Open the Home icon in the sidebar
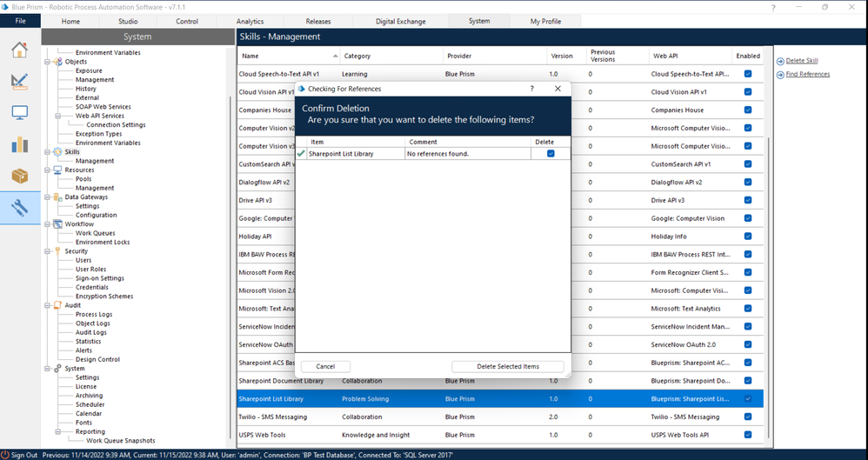This screenshot has height=460, width=868. coord(19,50)
